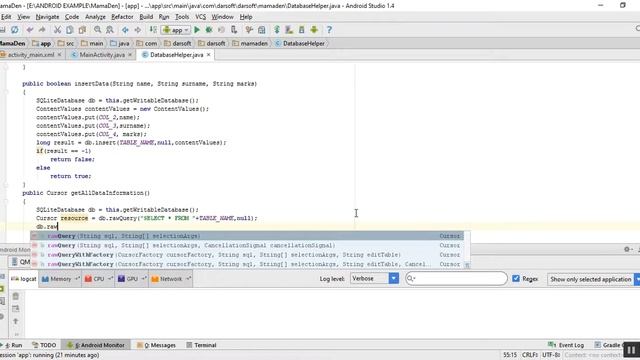Image resolution: width=640 pixels, height=360 pixels.
Task: Click the DatabaseHelper breadcrumb item
Action: [x=300, y=43]
